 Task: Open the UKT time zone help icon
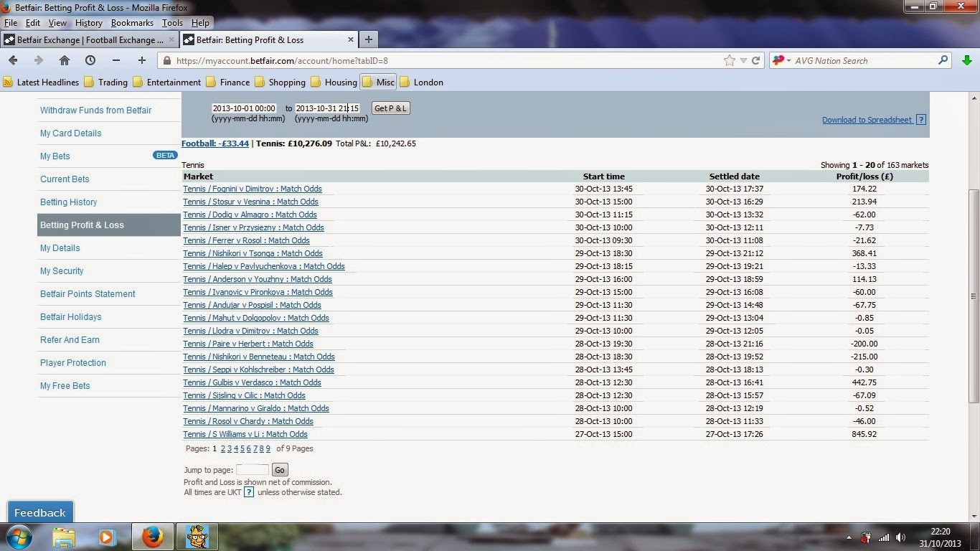(249, 492)
